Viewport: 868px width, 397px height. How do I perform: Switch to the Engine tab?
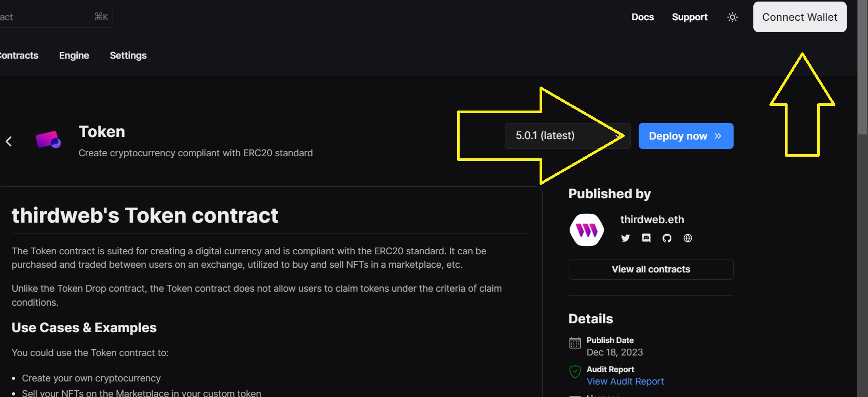74,56
